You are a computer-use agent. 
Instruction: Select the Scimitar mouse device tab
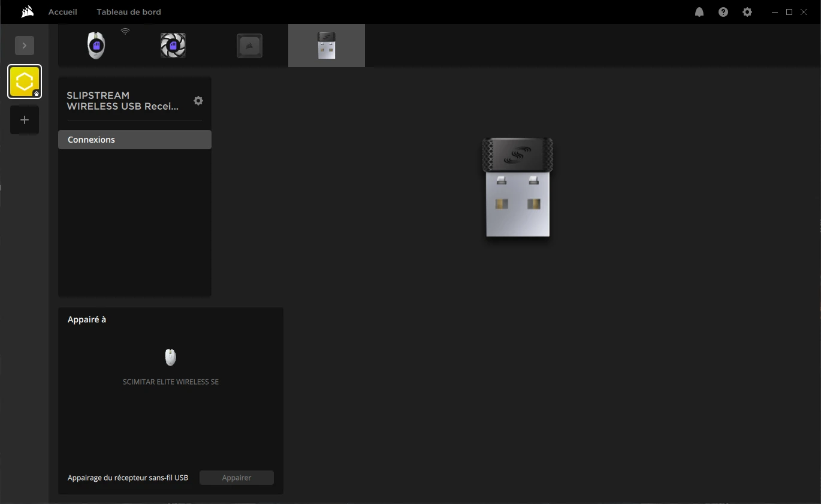96,46
